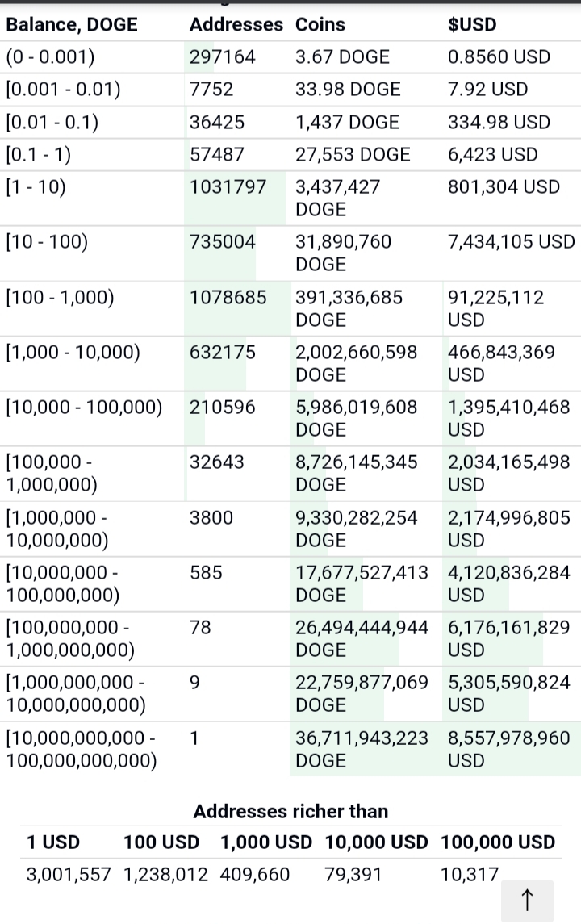This screenshot has width=581, height=924.
Task: Click the 391,336,685 DOGE coins cell
Action: pyautogui.click(x=349, y=308)
